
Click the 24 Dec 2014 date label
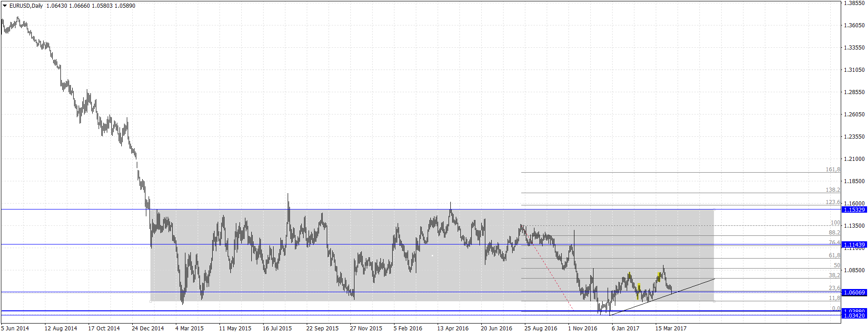pos(148,329)
